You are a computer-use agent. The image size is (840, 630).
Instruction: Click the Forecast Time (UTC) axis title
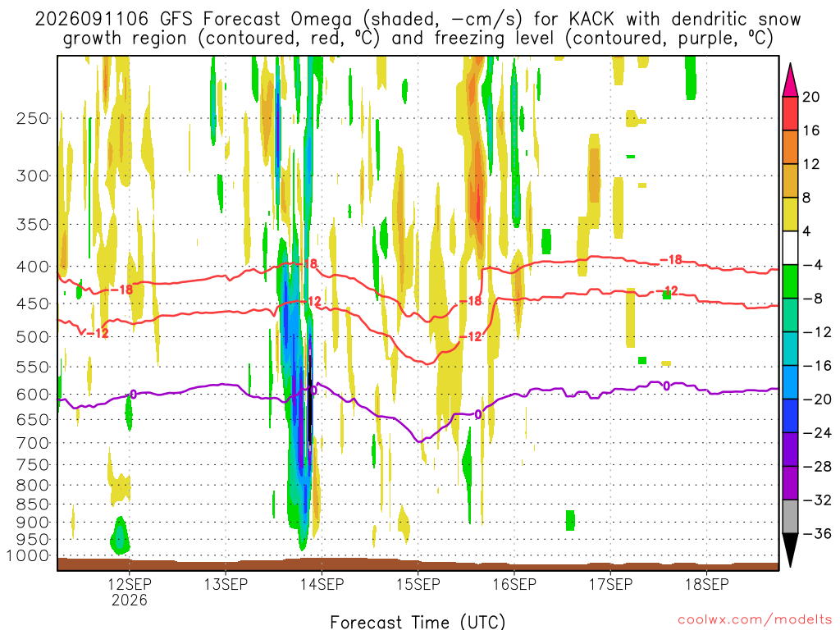pyautogui.click(x=418, y=622)
